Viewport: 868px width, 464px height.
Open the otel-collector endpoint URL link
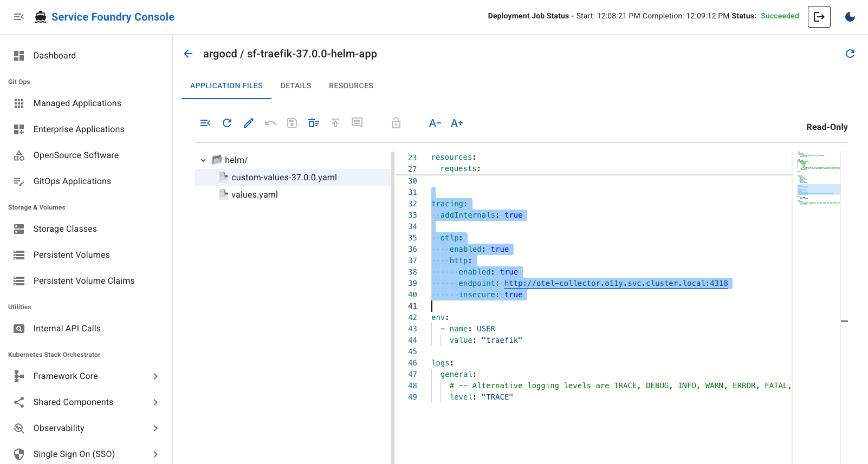coord(616,283)
